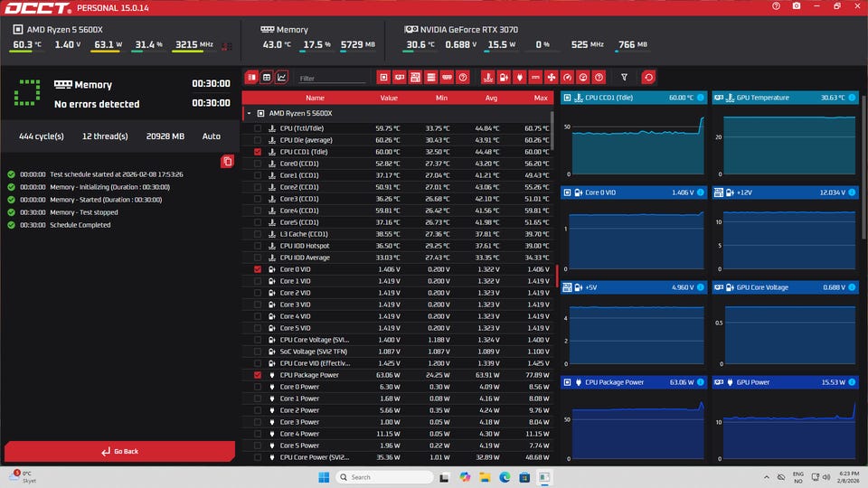Screen dimensions: 868x488
Task: Sort sensors by the Min column
Action: tap(441, 98)
